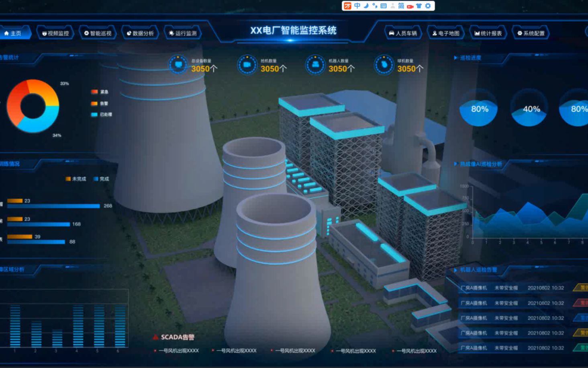Open the input method soft keyboard icon

coord(384,6)
